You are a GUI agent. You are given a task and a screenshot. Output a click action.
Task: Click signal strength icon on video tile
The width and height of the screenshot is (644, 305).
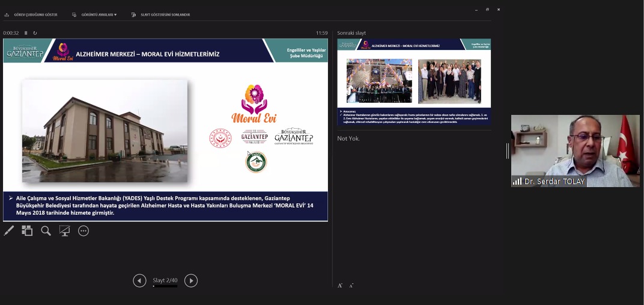pyautogui.click(x=517, y=181)
